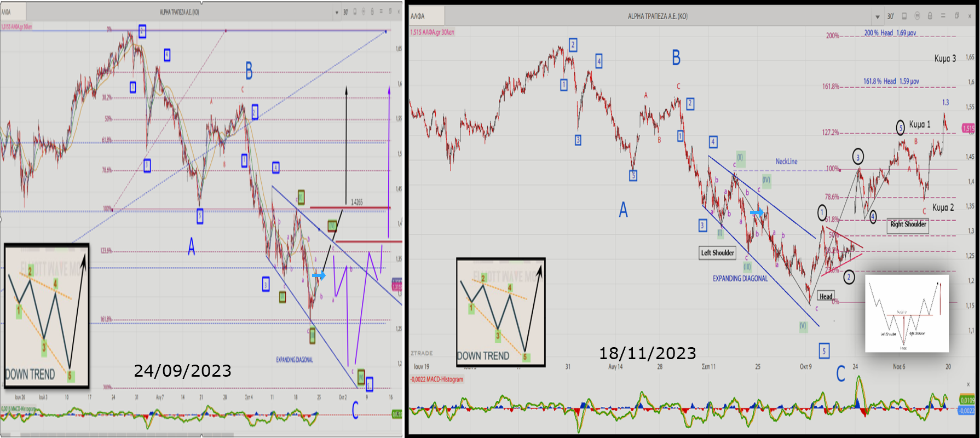Click the -0,0022 MACD value tag
Viewport: 980px width, 438px height.
click(x=967, y=411)
